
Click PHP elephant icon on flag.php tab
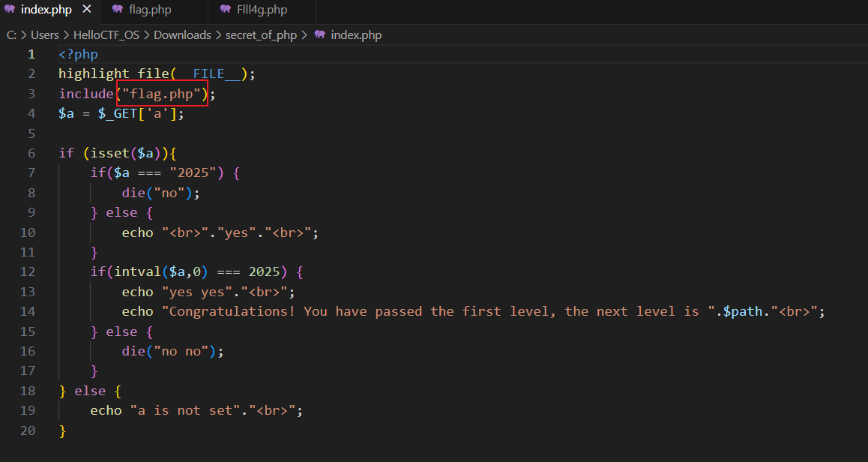[118, 10]
